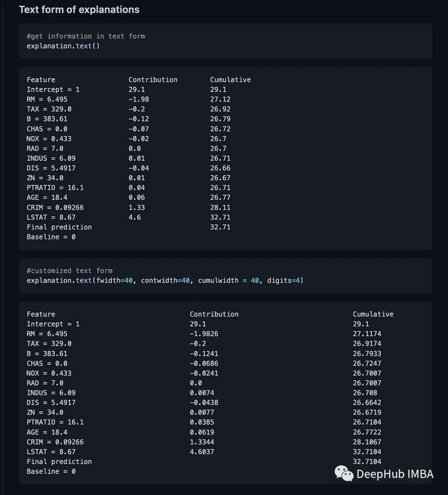
Task: Click the fwidth=40 argument in code
Action: 114,280
